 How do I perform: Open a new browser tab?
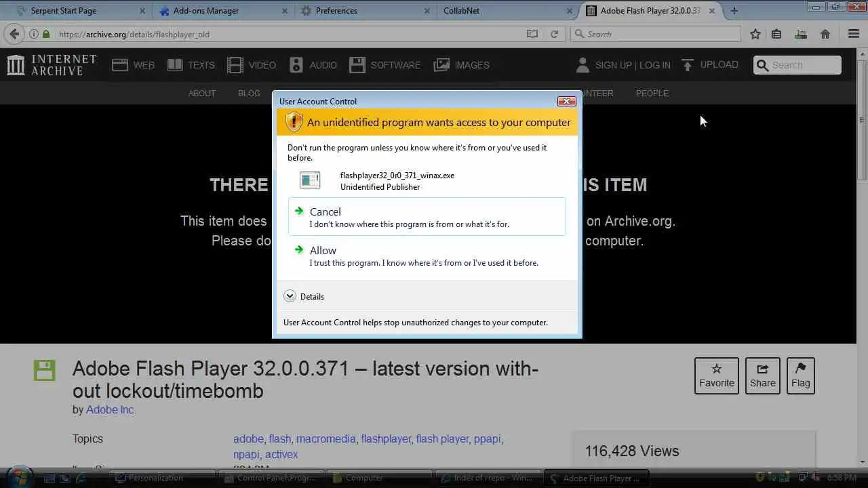click(x=734, y=11)
